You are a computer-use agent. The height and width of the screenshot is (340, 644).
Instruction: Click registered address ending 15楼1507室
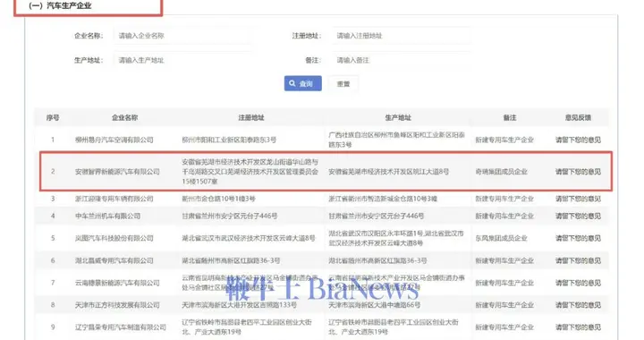click(x=250, y=172)
